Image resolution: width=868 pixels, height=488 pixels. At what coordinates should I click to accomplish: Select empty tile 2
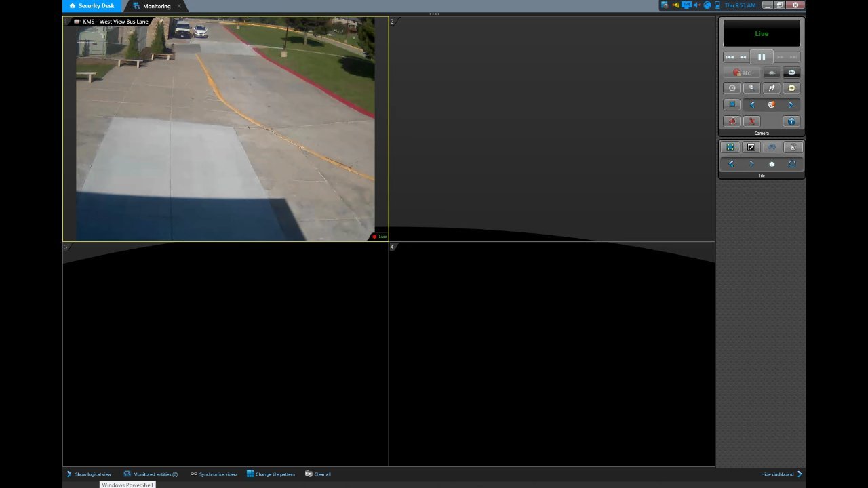552,129
